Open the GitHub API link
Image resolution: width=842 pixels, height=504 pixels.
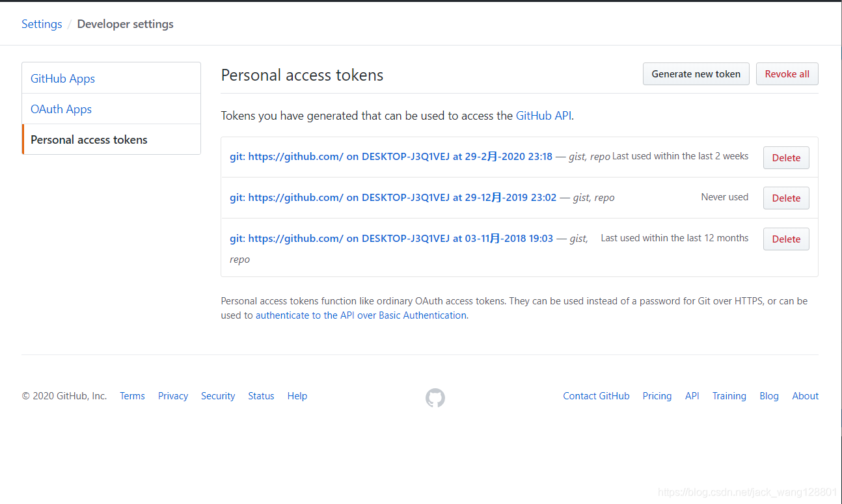(x=543, y=116)
